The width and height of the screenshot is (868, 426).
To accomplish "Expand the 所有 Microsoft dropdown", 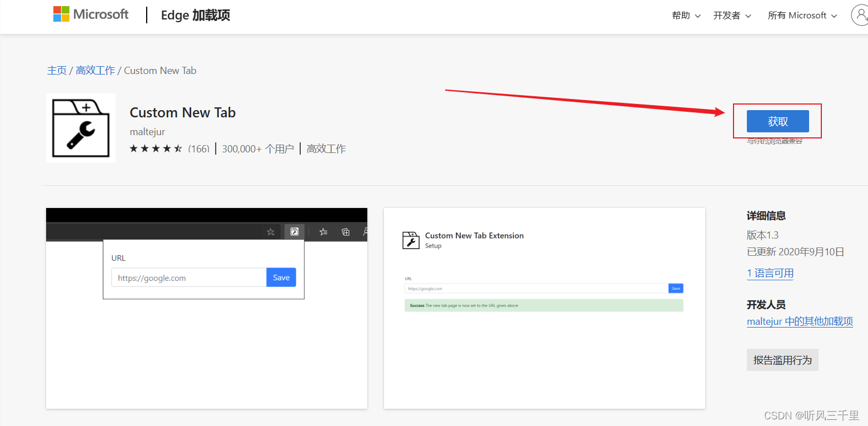I will (x=802, y=16).
